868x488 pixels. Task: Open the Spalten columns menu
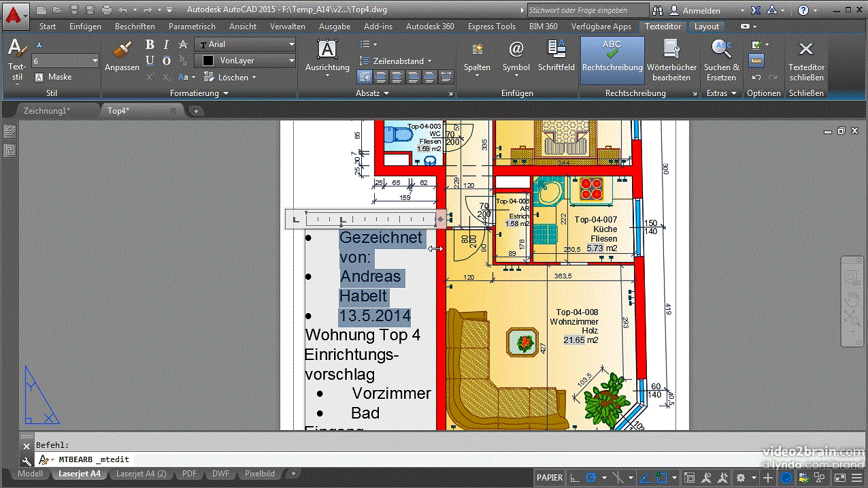tap(477, 57)
